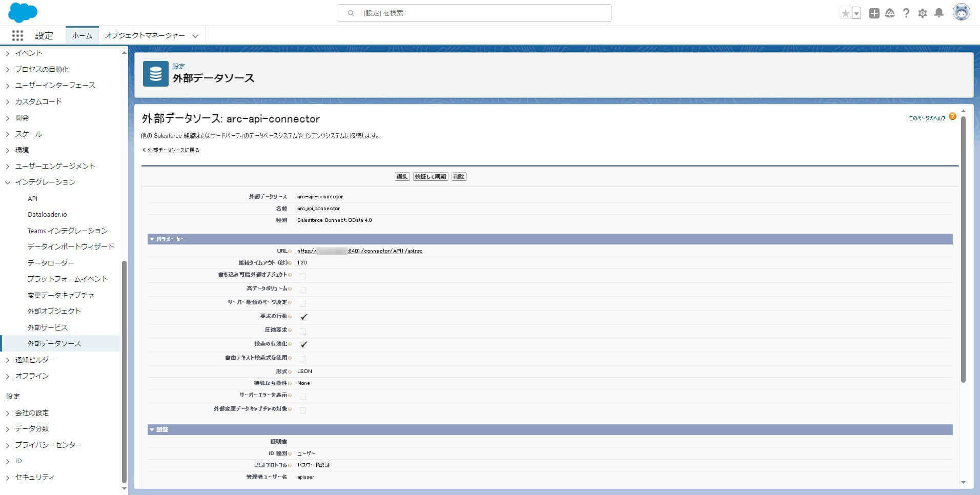Click the help question mark icon
980x495 pixels.
(x=906, y=13)
